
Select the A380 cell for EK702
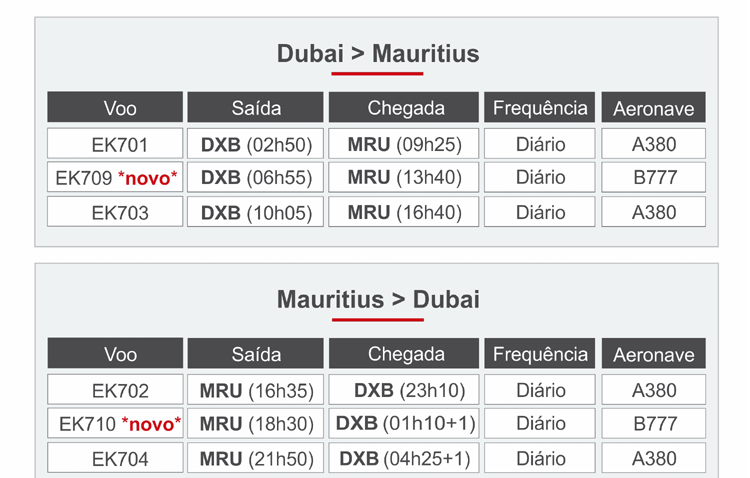654,390
